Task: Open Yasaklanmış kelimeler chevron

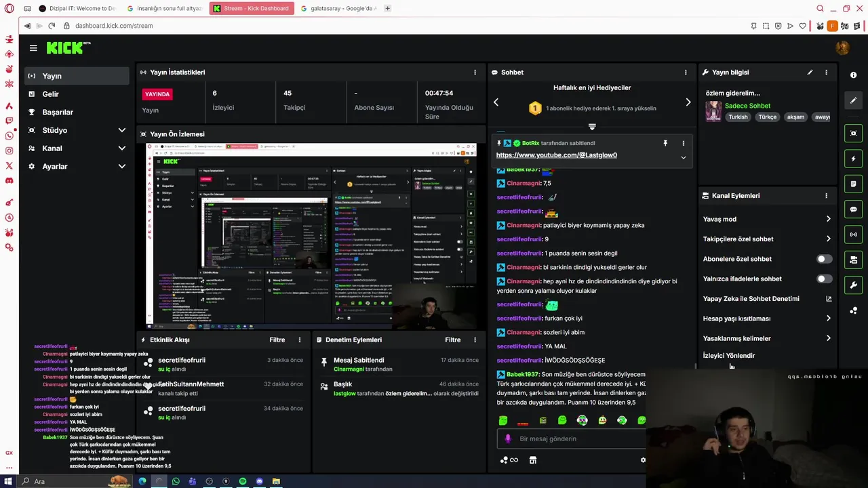Action: tap(828, 338)
